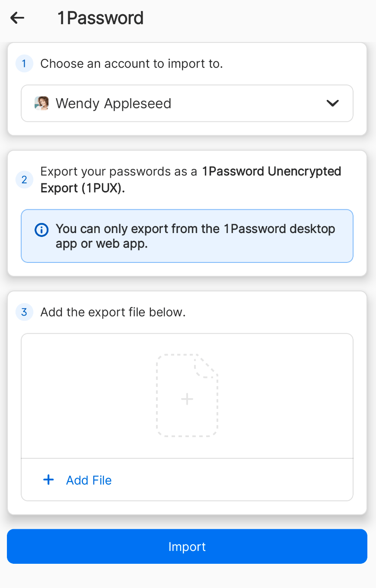This screenshot has height=588, width=376.
Task: Click the plus sign inside the file outline
Action: 187,399
